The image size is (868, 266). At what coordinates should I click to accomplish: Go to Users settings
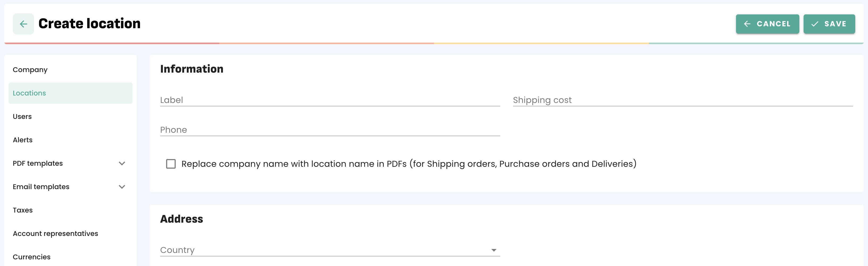[22, 117]
